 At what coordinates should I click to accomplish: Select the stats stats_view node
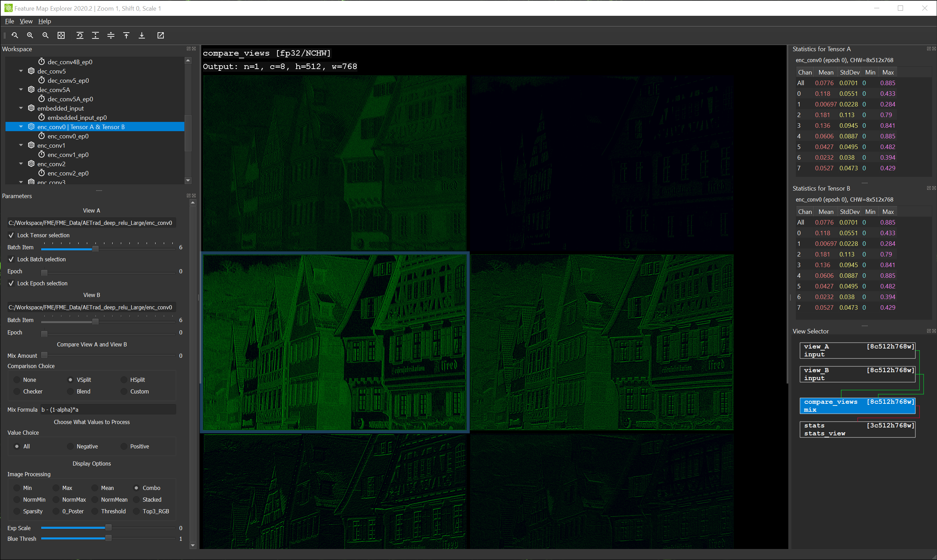[x=857, y=430]
